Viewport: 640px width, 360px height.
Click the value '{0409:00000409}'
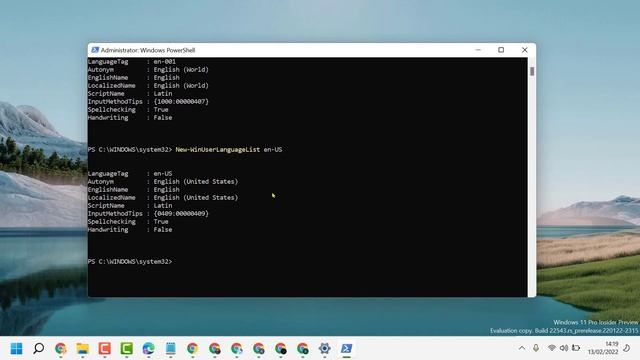tap(181, 213)
